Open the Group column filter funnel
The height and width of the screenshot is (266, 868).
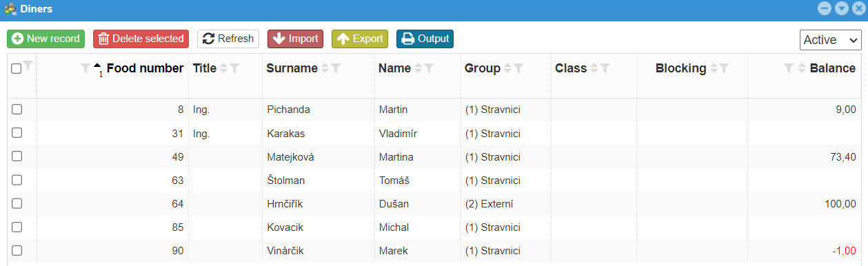pos(518,68)
